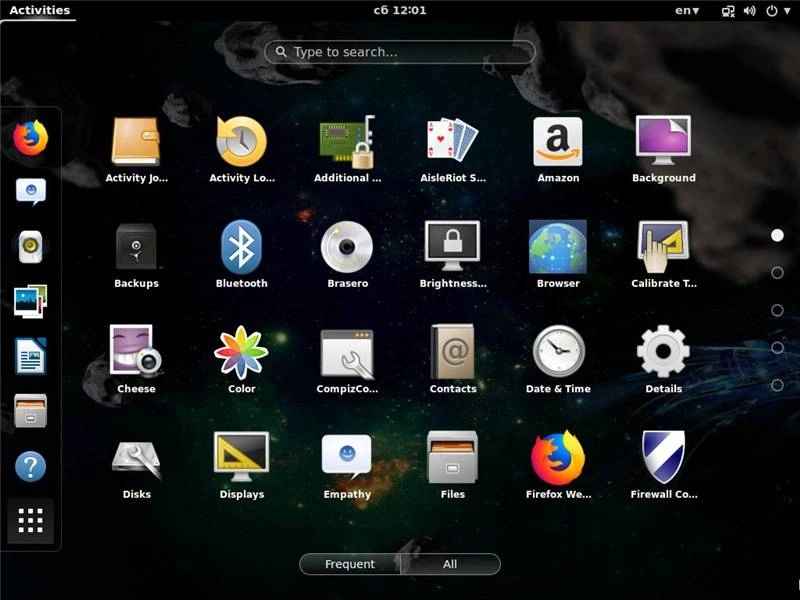Screen dimensions: 800x600
Task: Open Background settings
Action: click(x=664, y=149)
